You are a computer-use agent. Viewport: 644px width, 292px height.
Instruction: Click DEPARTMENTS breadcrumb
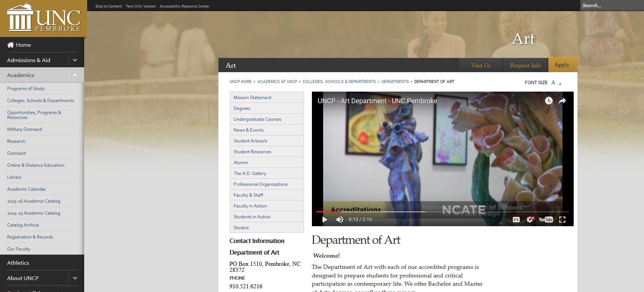(x=395, y=82)
